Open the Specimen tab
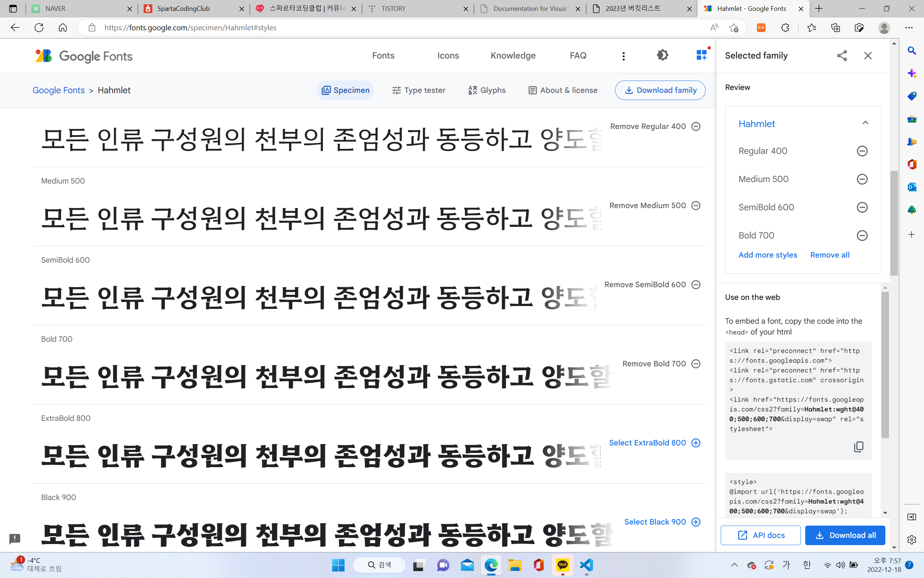The width and height of the screenshot is (924, 578). (345, 90)
